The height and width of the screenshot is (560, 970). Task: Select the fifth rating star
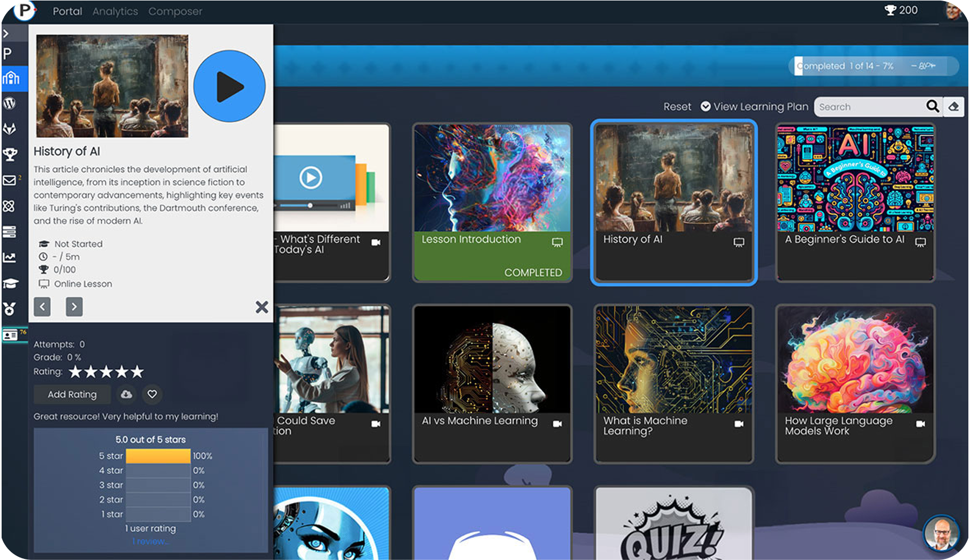(x=137, y=372)
